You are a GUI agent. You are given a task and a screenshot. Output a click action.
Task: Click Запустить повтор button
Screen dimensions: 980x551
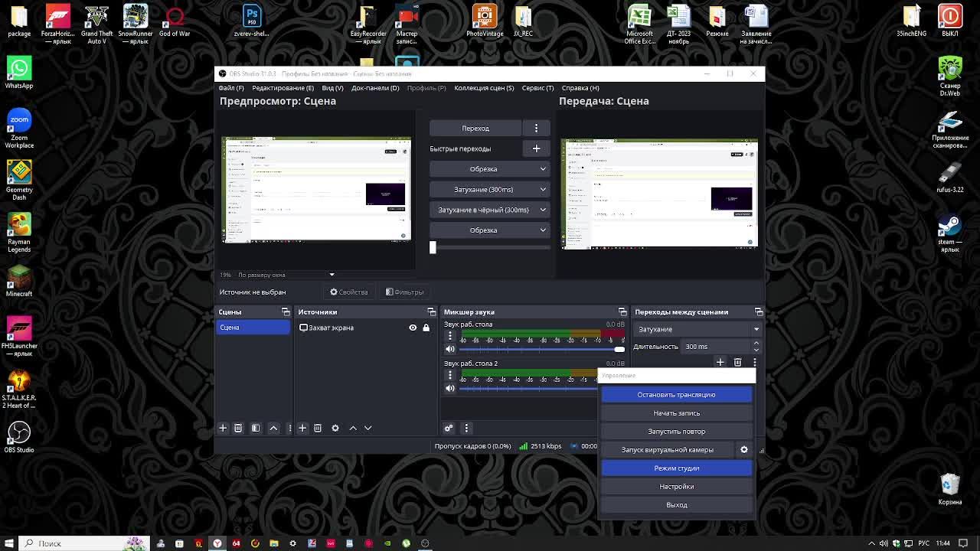click(x=677, y=431)
